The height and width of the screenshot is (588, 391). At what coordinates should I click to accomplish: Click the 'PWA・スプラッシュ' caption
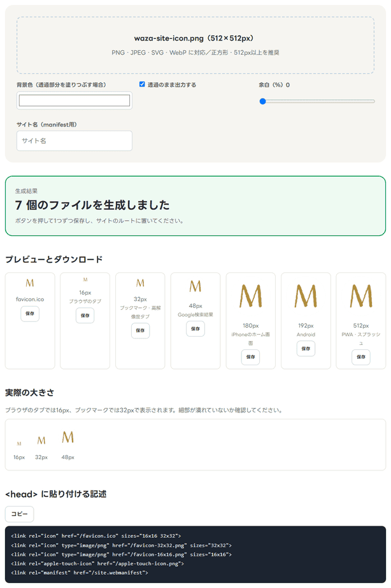pos(361,339)
